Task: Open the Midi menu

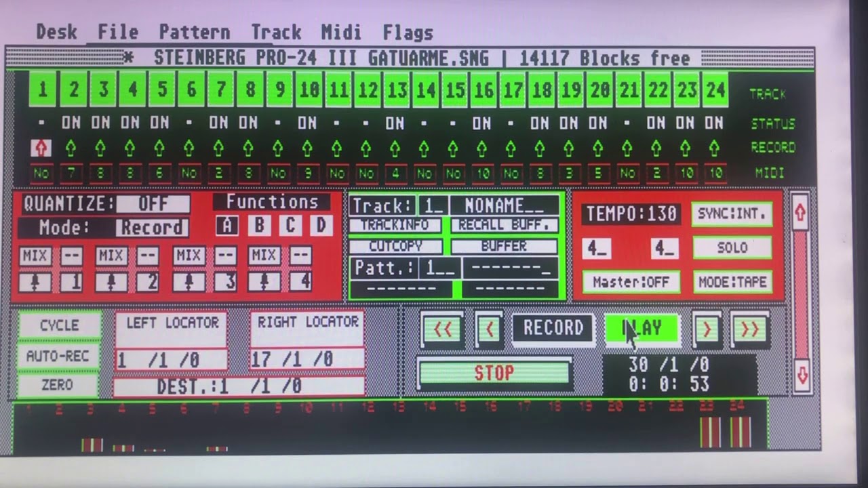Action: 341,32
